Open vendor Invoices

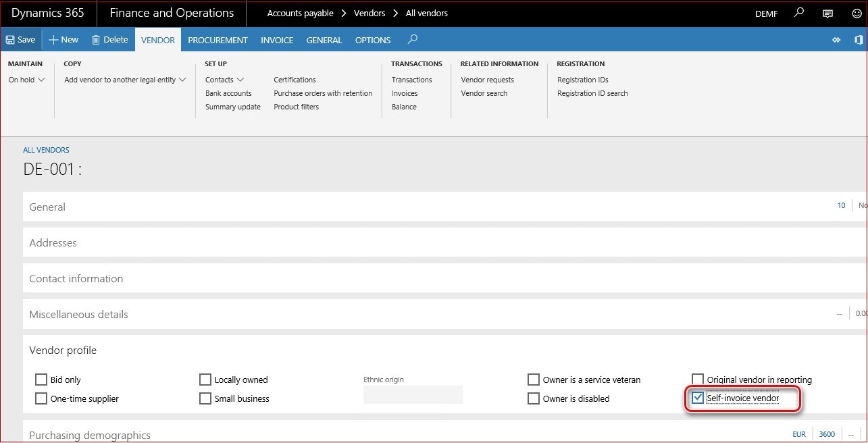point(405,93)
